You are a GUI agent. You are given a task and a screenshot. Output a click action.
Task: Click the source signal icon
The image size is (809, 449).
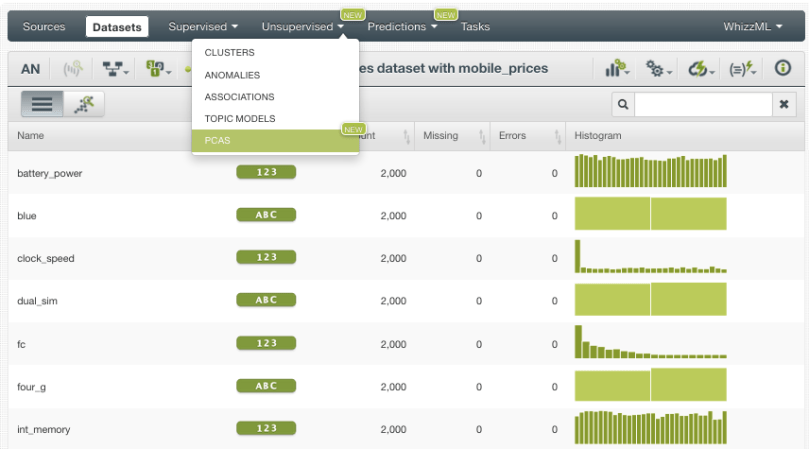73,69
